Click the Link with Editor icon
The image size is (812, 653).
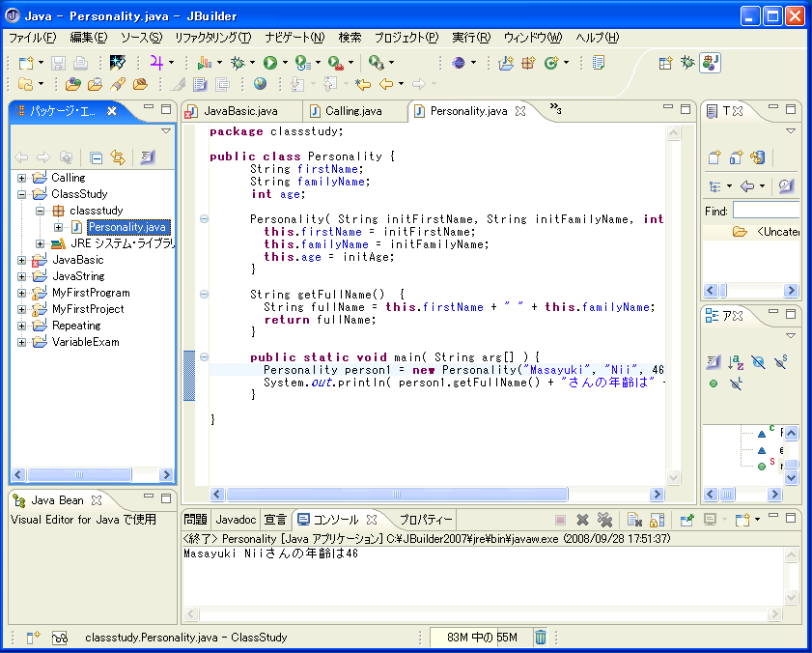pos(118,157)
